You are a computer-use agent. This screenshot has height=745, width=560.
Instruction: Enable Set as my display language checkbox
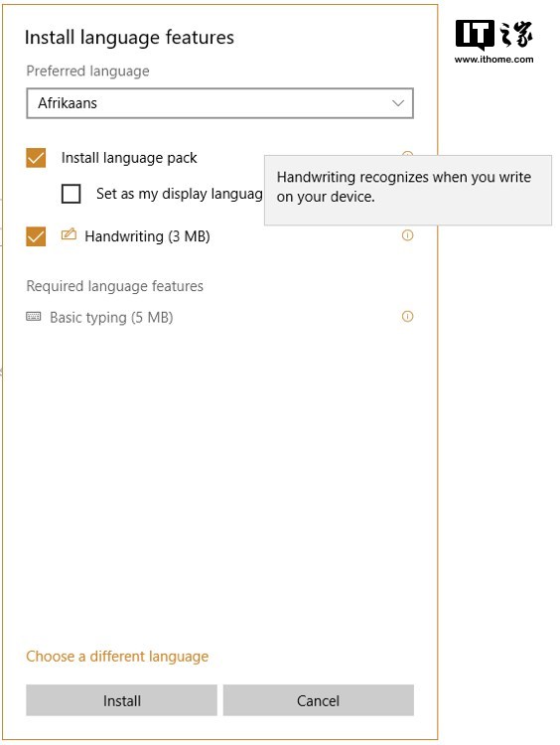point(70,194)
